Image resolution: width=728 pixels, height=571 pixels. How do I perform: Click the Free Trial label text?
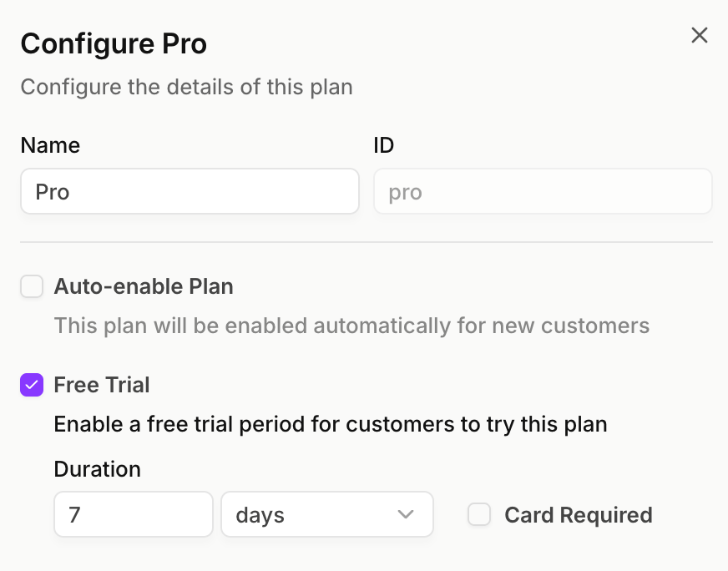pyautogui.click(x=102, y=385)
